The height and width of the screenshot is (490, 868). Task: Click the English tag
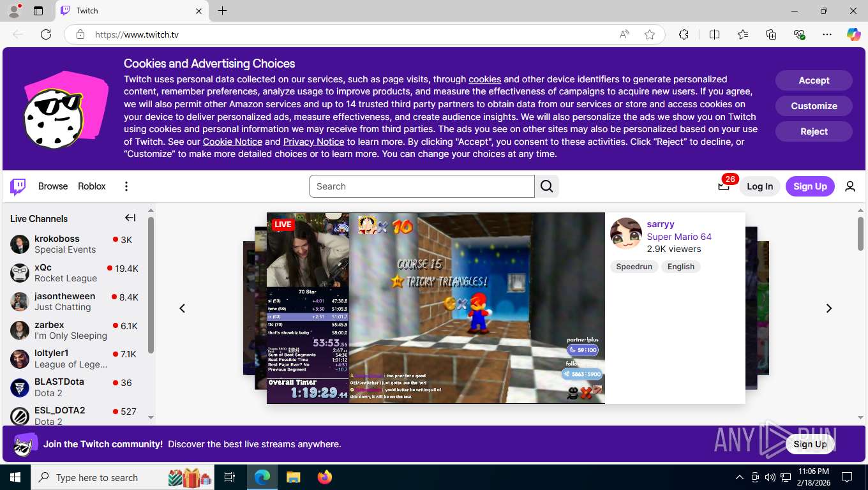pos(681,267)
